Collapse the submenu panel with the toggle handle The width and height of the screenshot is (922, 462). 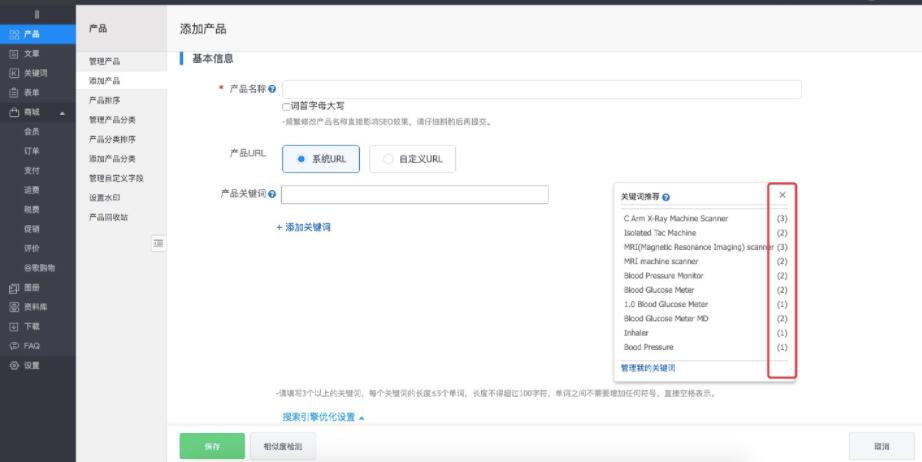tap(158, 243)
